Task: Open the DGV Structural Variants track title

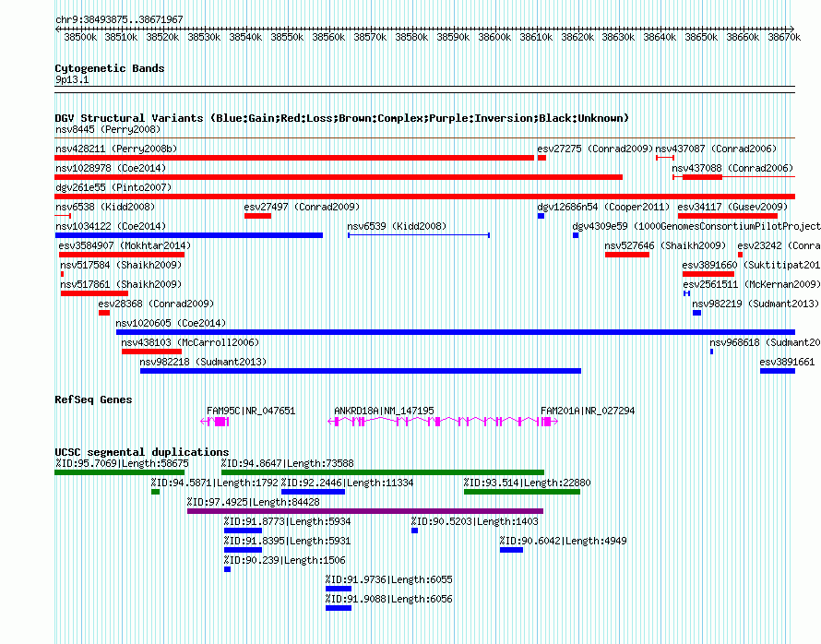Action: coord(341,118)
